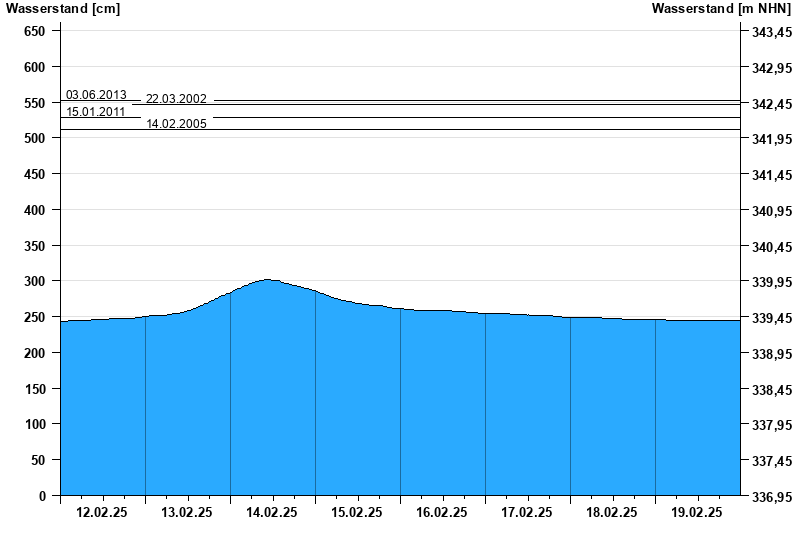Select the 14.02.2005 reference line label
800x550 pixels.
pos(176,124)
